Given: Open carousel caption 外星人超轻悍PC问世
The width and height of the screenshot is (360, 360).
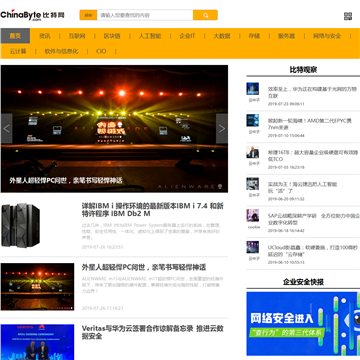Looking at the screenshot, I should [66, 181].
